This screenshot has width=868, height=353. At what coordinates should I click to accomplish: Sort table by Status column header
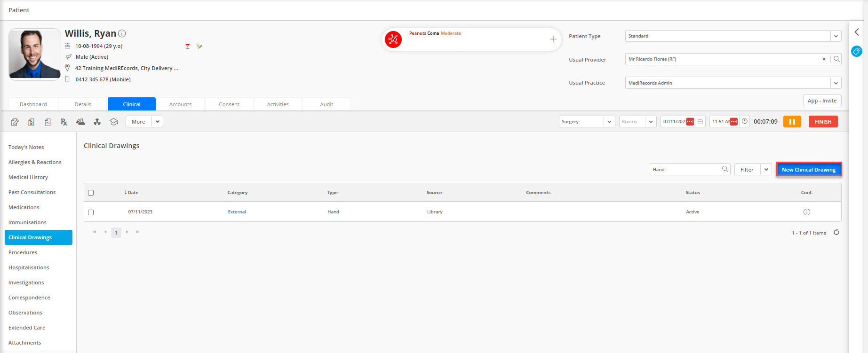(x=693, y=193)
